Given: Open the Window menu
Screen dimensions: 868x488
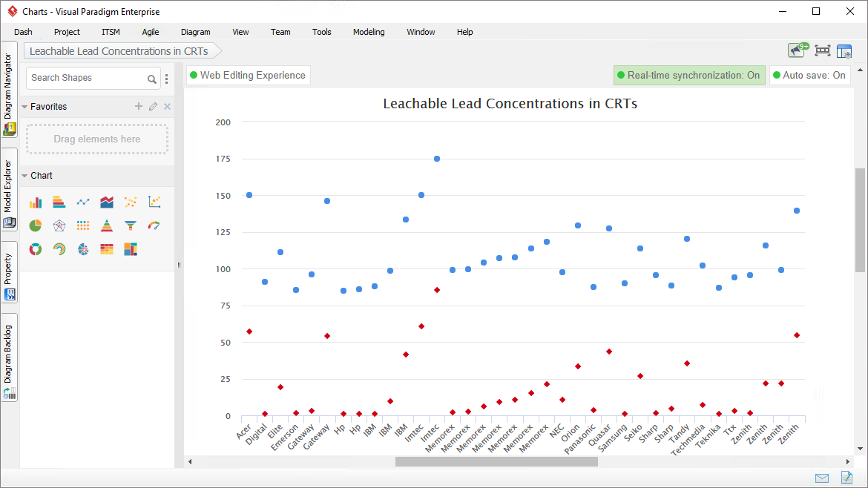Looking at the screenshot, I should coord(421,32).
